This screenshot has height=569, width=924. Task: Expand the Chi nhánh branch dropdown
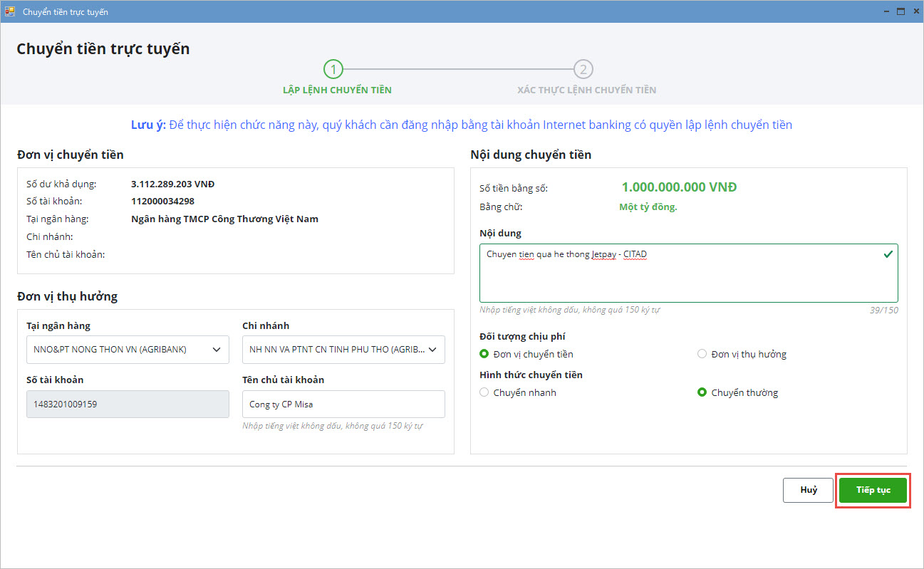point(343,350)
